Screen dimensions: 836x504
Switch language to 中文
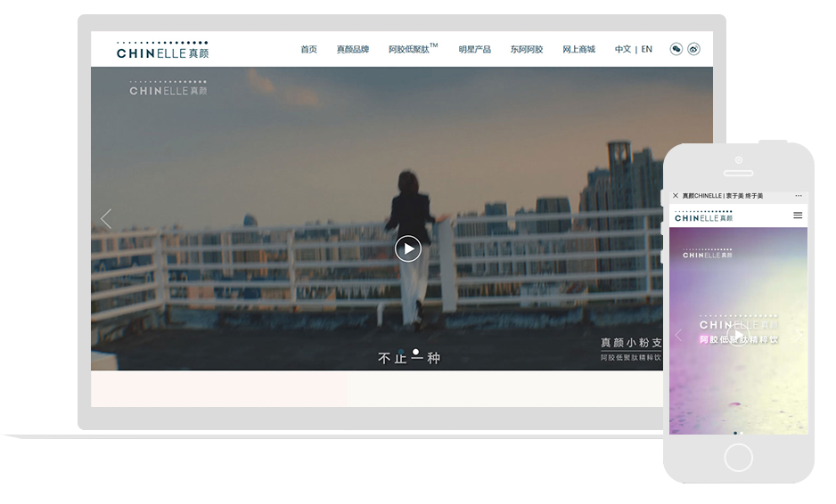click(623, 49)
